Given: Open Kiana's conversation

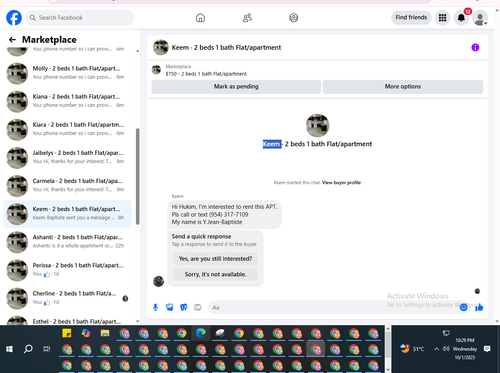Looking at the screenshot, I should click(67, 101).
